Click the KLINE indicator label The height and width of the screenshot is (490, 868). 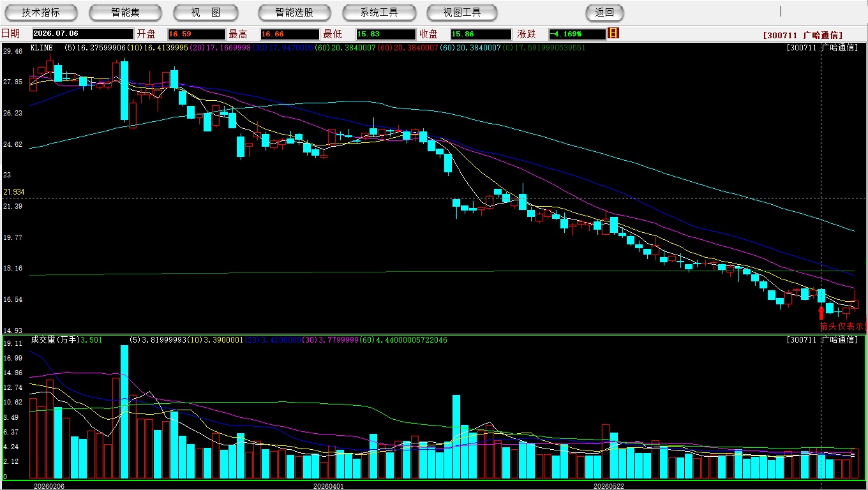click(42, 47)
